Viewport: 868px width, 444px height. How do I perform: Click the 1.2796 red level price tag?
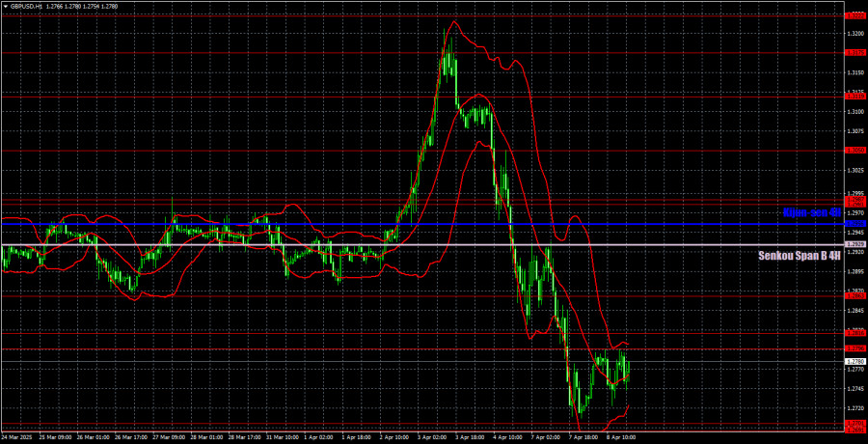(x=855, y=348)
